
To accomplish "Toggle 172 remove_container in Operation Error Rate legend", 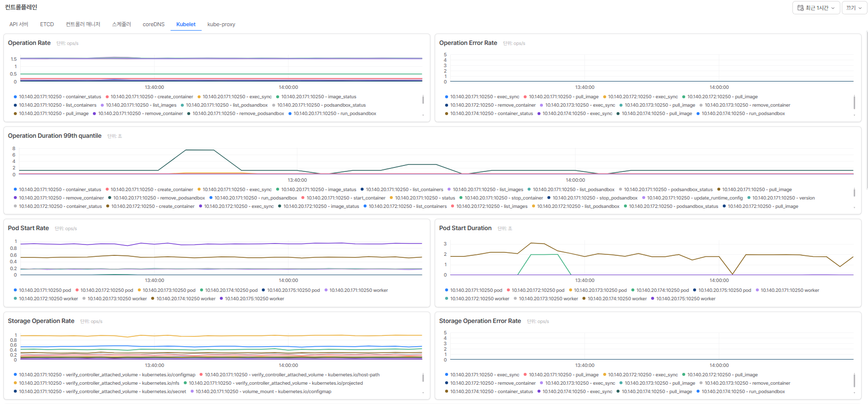I will coord(490,105).
